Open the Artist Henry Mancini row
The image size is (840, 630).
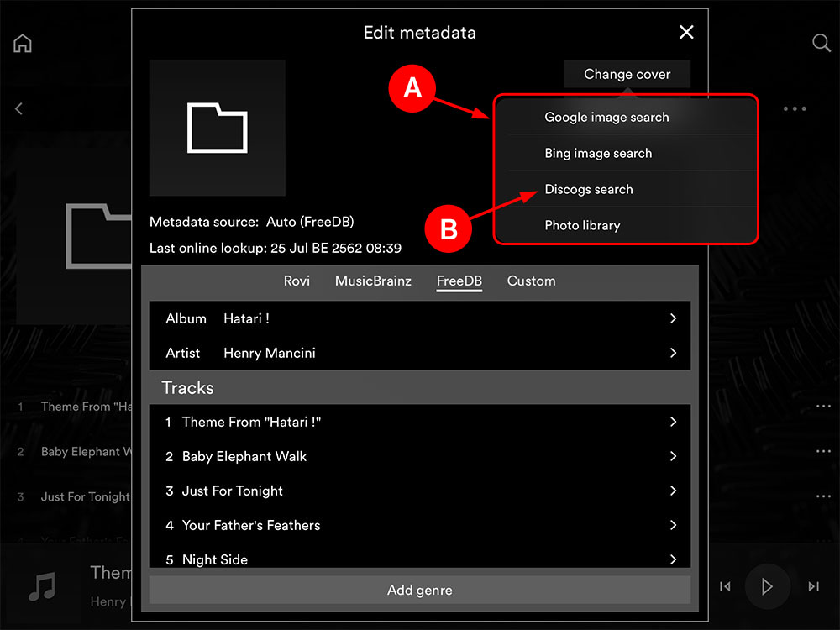(420, 353)
